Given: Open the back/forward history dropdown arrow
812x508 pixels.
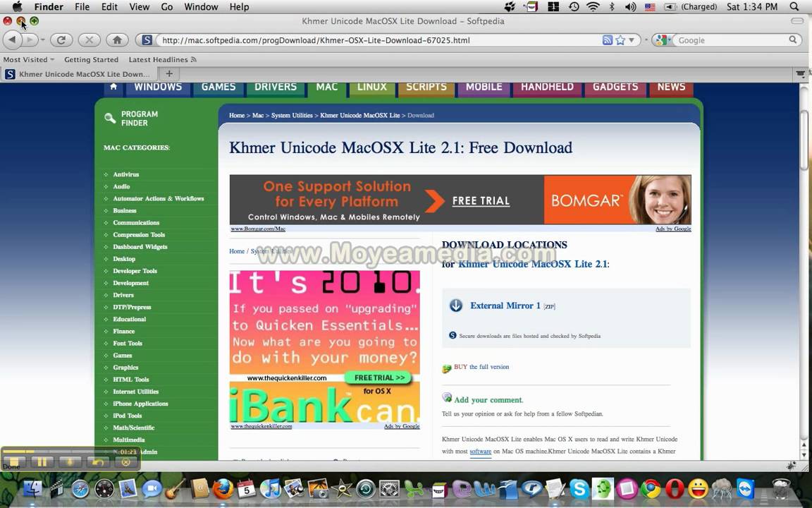Looking at the screenshot, I should tap(42, 40).
